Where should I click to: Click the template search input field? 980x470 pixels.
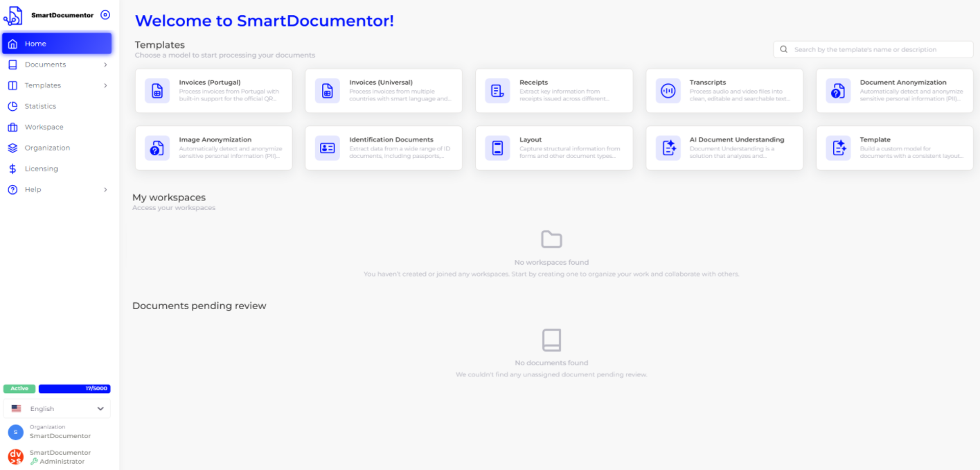(876, 49)
